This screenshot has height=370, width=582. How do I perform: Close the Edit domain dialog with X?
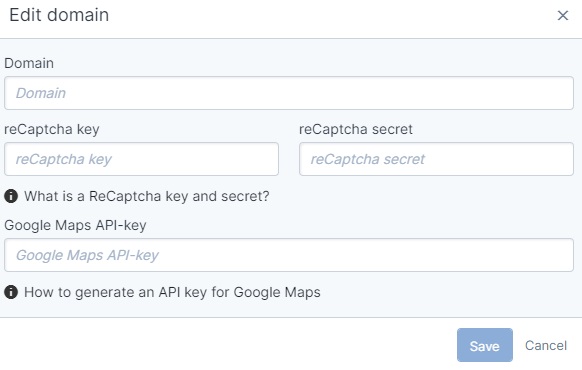pyautogui.click(x=563, y=16)
